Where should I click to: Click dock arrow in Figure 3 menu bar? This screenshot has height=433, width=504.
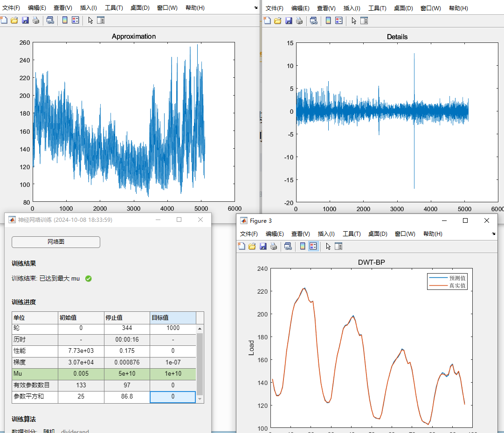(494, 234)
